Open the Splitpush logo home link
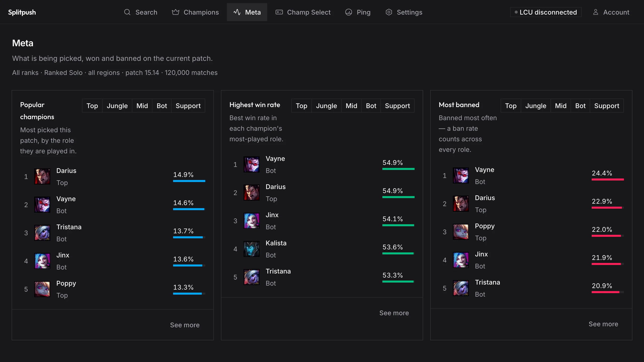Screen dimensions: 644x362 [x=22, y=12]
